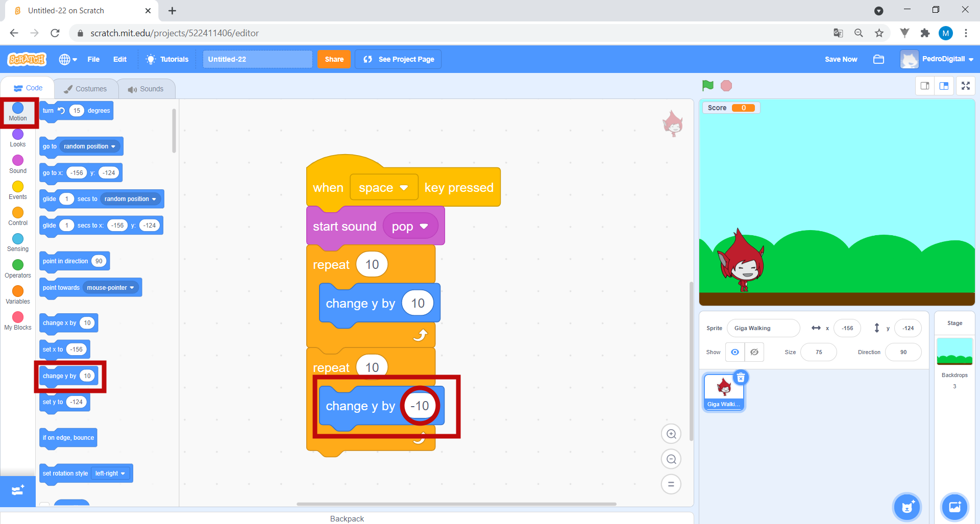Image resolution: width=980 pixels, height=524 pixels.
Task: Click the browser reload button
Action: [x=55, y=33]
